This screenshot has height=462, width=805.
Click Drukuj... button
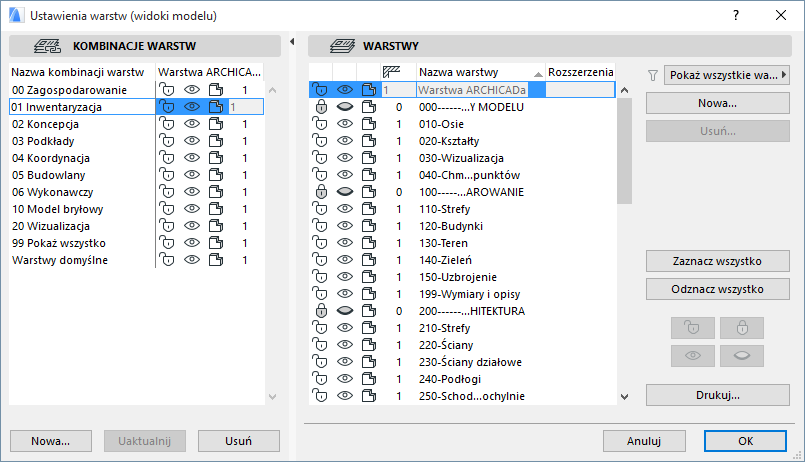[x=718, y=395]
